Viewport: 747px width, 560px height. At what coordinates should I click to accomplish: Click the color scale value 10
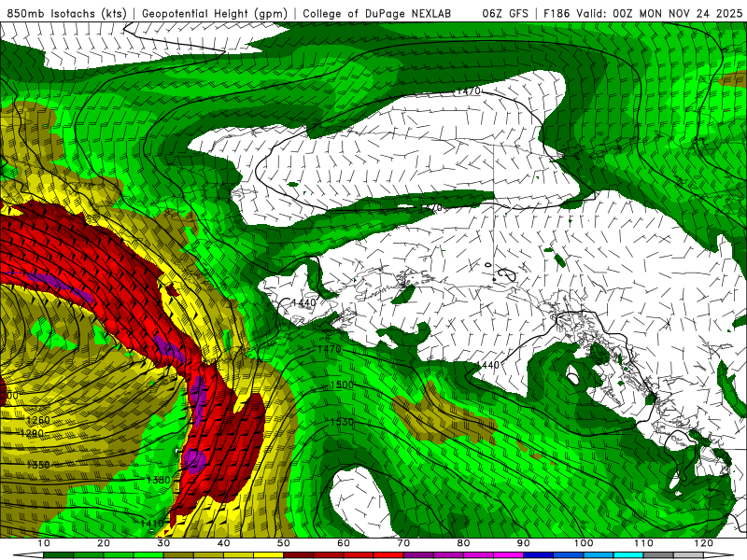pyautogui.click(x=43, y=543)
